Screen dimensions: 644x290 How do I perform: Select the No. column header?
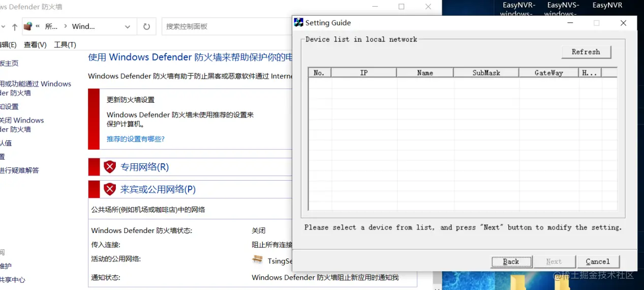(x=320, y=73)
